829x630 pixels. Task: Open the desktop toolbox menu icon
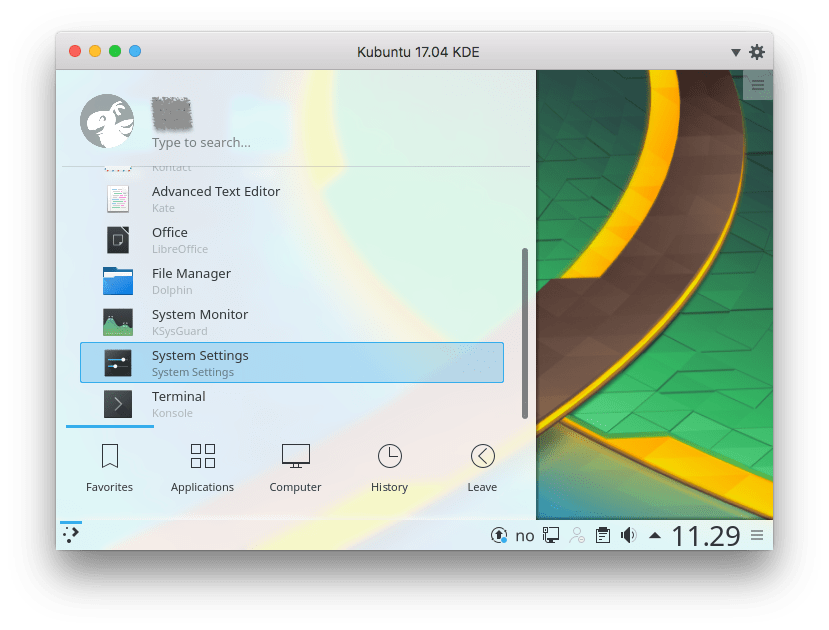758,85
